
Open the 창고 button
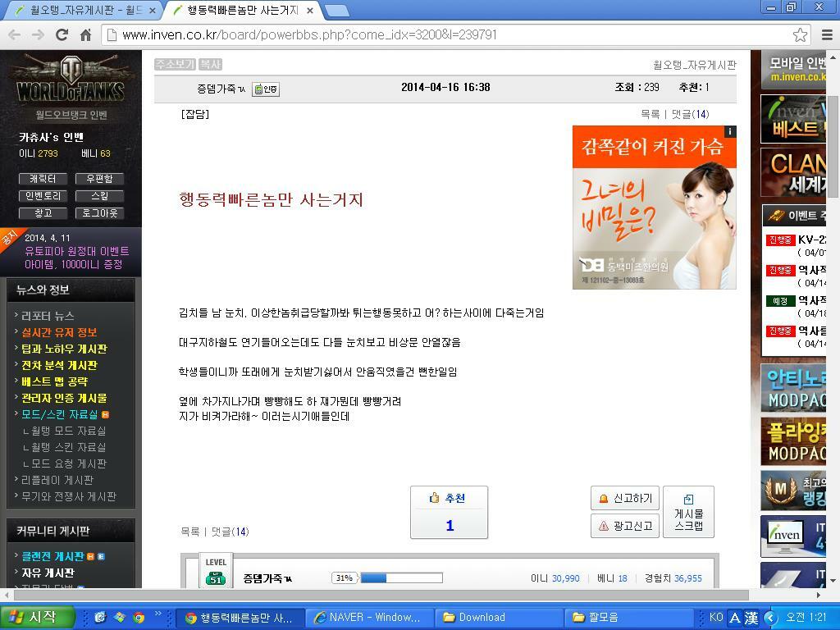pyautogui.click(x=43, y=213)
